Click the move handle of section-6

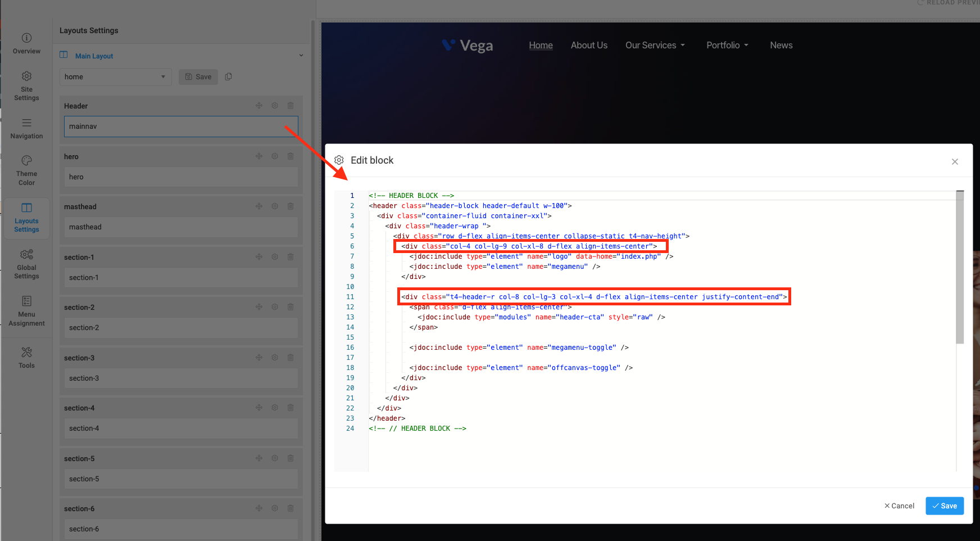tap(259, 508)
